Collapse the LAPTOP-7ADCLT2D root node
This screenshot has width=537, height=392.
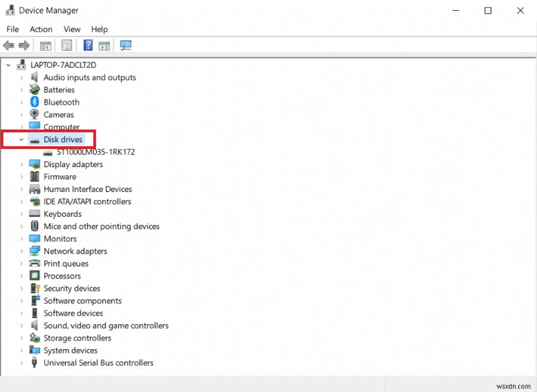(8, 64)
